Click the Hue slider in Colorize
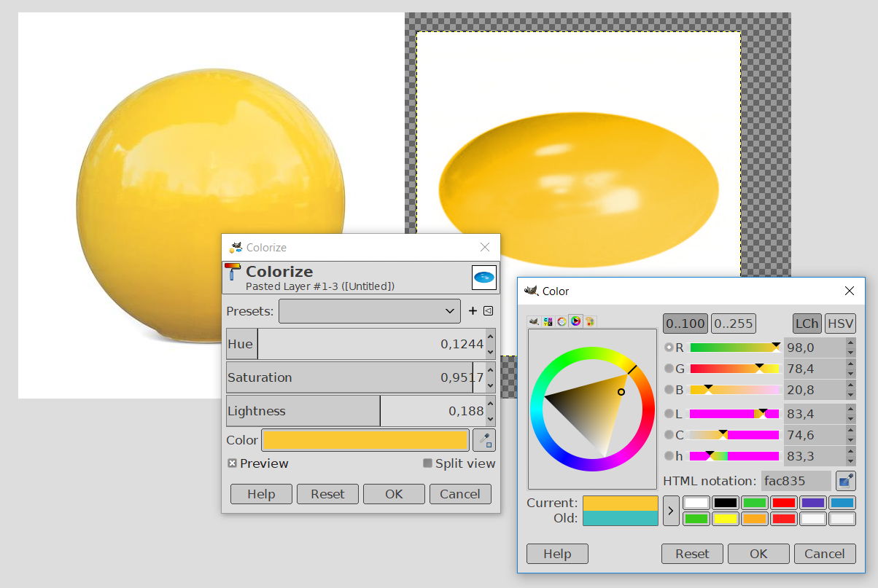 pos(356,344)
